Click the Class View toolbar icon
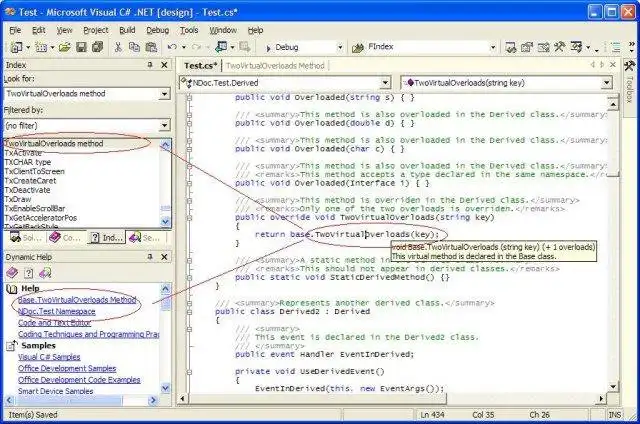640x424 pixels. coord(576,47)
